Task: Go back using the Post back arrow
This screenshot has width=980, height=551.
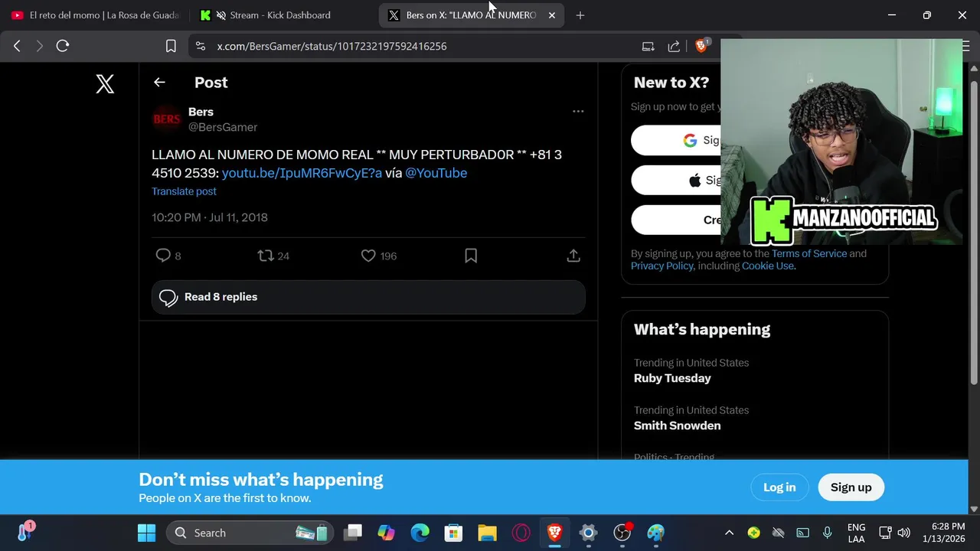Action: [x=159, y=83]
